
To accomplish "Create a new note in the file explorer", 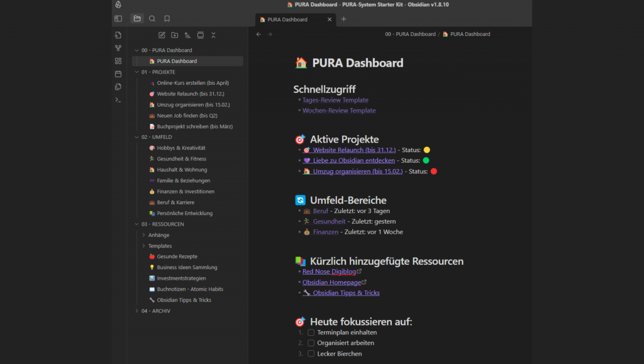I will pos(162,35).
